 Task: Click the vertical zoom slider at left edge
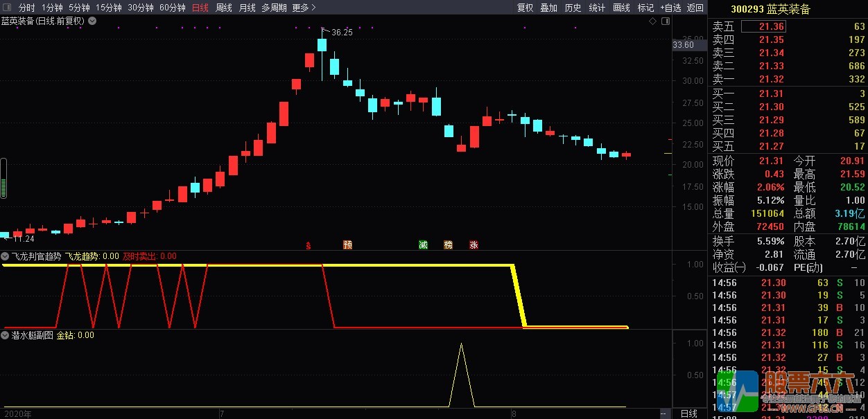[3, 179]
